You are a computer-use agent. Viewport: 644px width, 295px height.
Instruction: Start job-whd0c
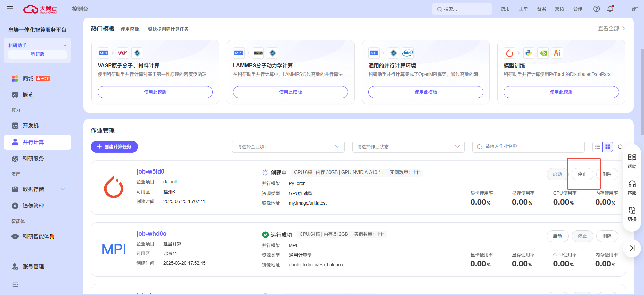pyautogui.click(x=557, y=236)
